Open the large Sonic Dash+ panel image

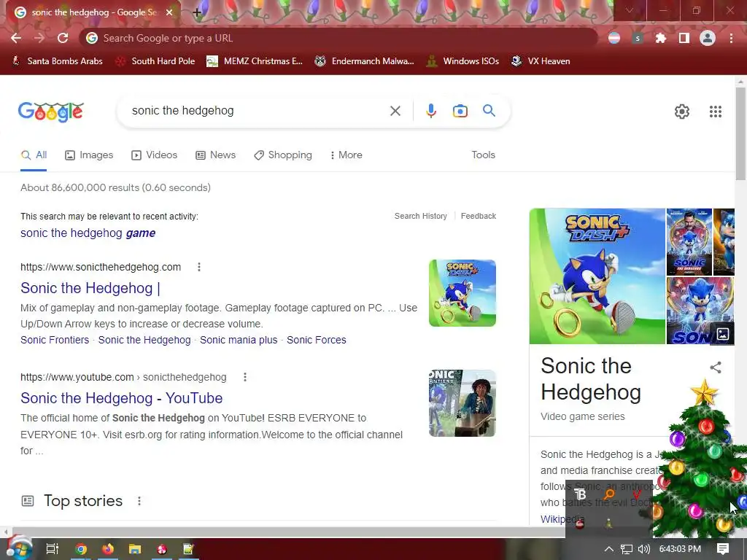tap(597, 276)
